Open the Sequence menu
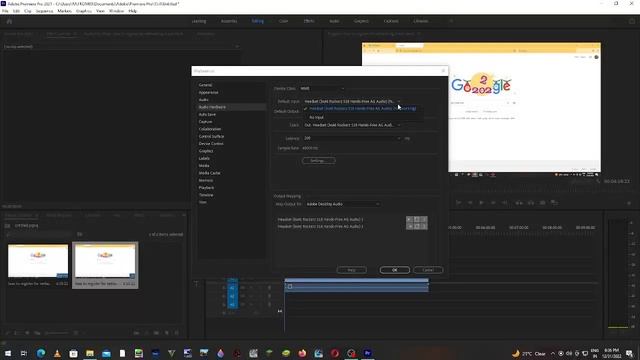The height and width of the screenshot is (360, 640). pos(44,11)
